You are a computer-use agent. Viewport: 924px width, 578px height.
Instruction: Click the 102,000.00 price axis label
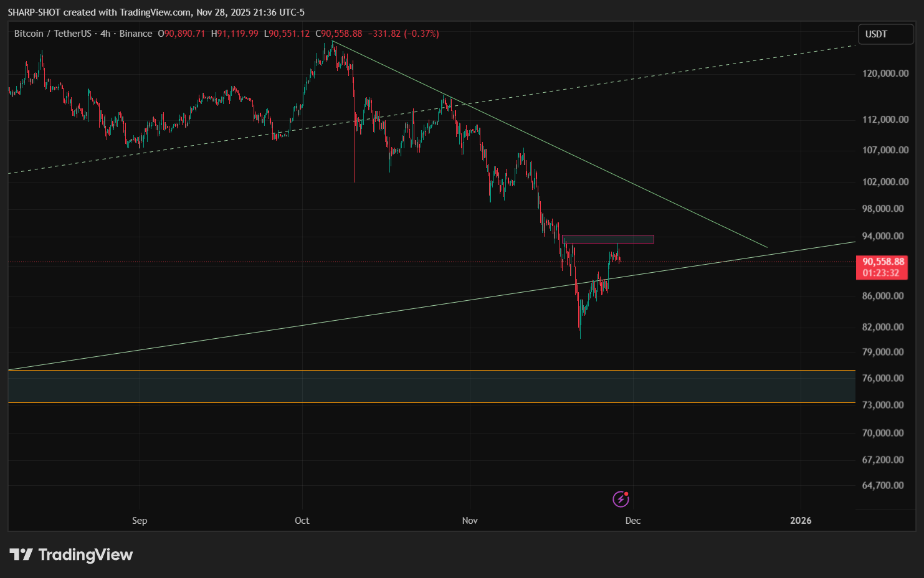tap(885, 182)
